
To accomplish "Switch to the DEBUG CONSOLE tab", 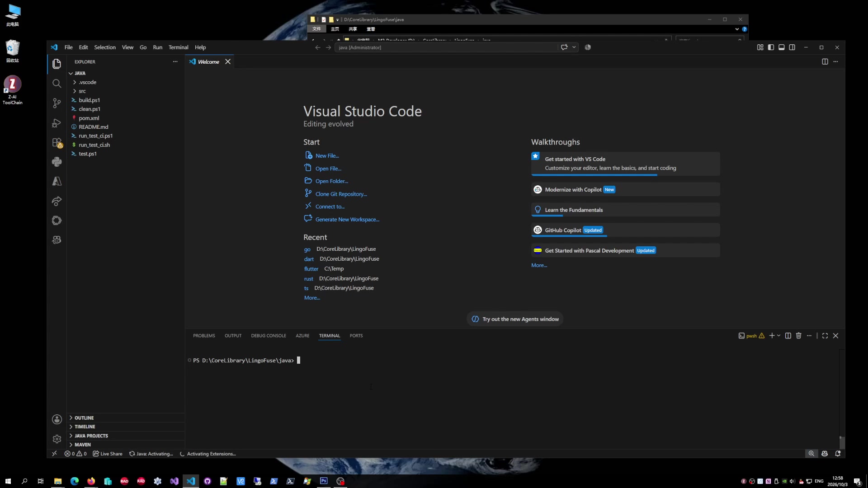I will 269,336.
